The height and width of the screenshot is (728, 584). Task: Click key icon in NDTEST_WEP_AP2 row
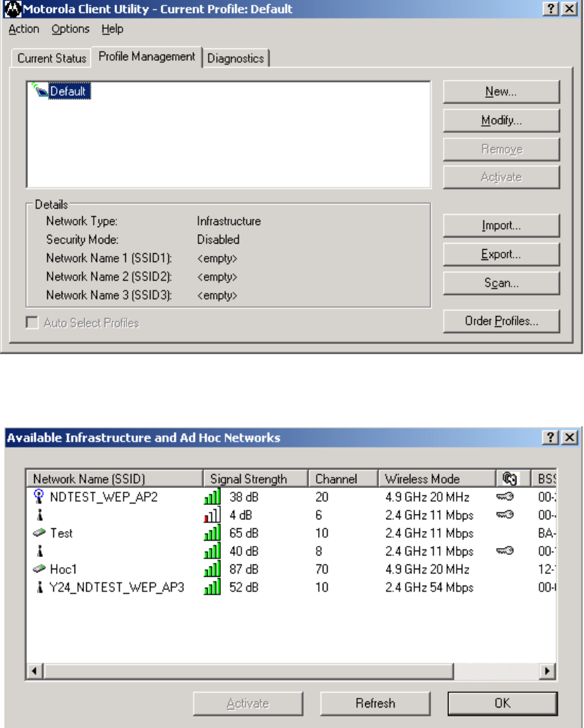(x=505, y=497)
